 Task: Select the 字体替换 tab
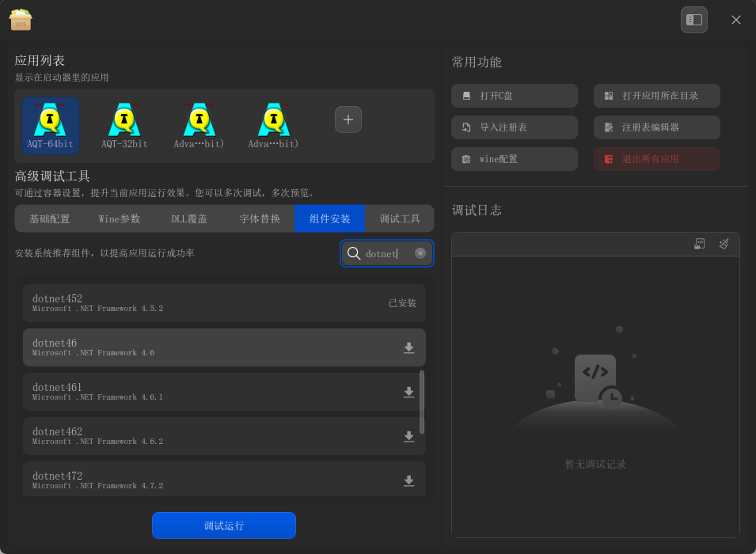260,219
